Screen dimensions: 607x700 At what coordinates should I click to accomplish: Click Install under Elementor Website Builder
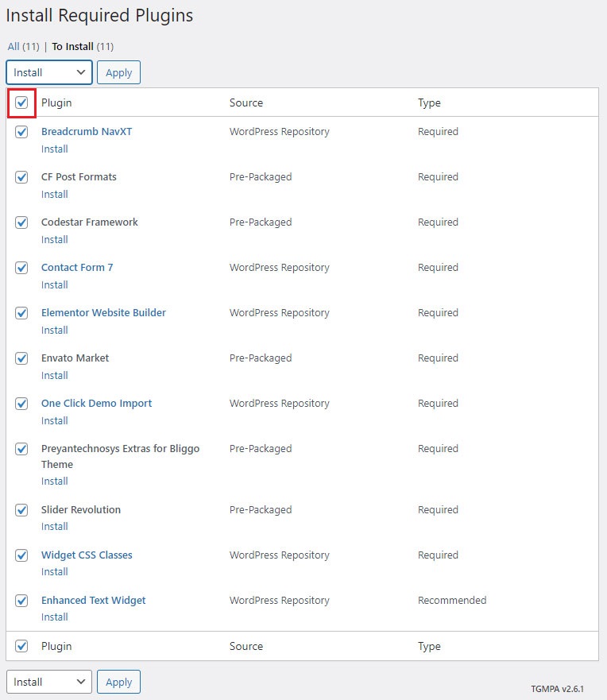coord(55,330)
